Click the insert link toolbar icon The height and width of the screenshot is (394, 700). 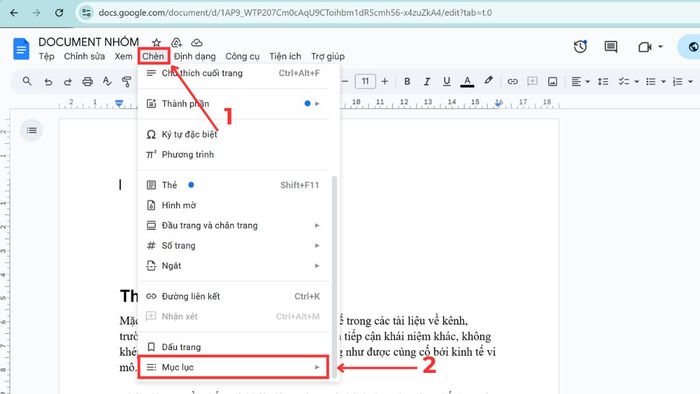pyautogui.click(x=512, y=82)
